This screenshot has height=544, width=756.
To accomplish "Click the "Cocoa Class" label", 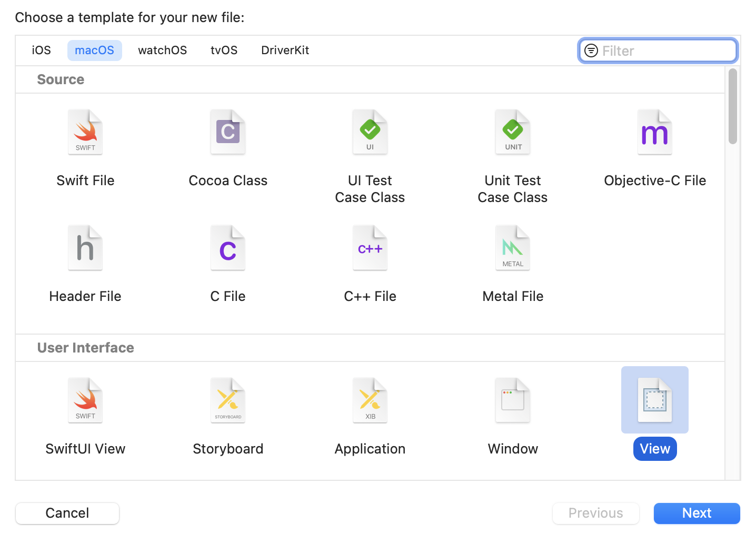I will pos(228,180).
